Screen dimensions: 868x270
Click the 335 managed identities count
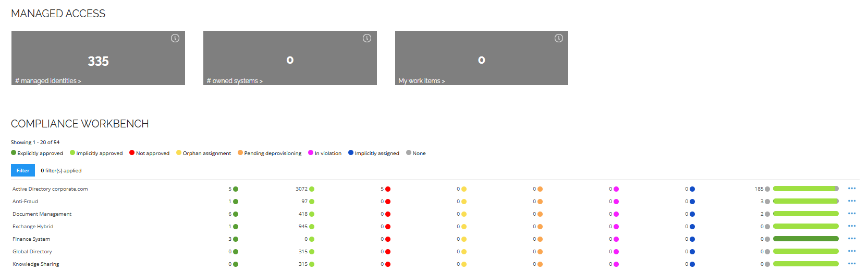[x=98, y=61]
